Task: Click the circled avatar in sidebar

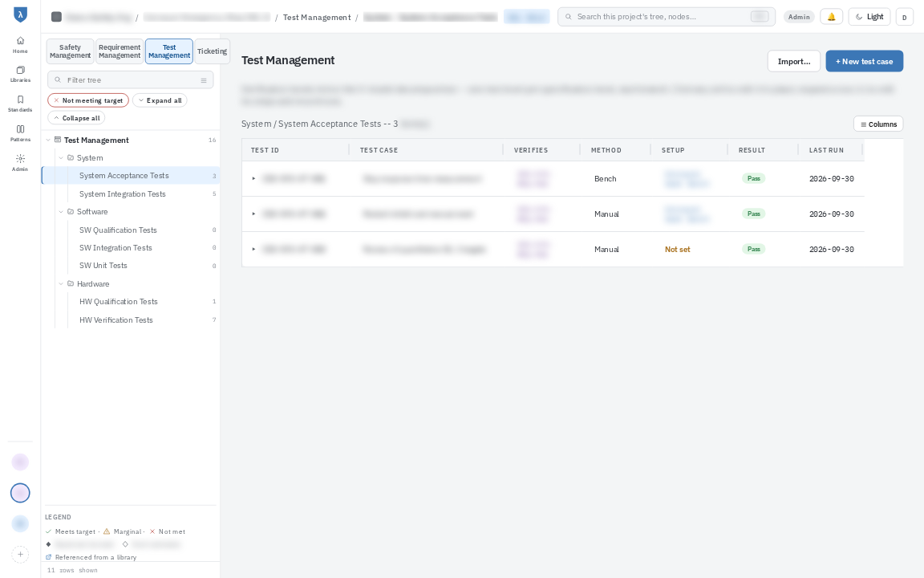Action: click(20, 492)
